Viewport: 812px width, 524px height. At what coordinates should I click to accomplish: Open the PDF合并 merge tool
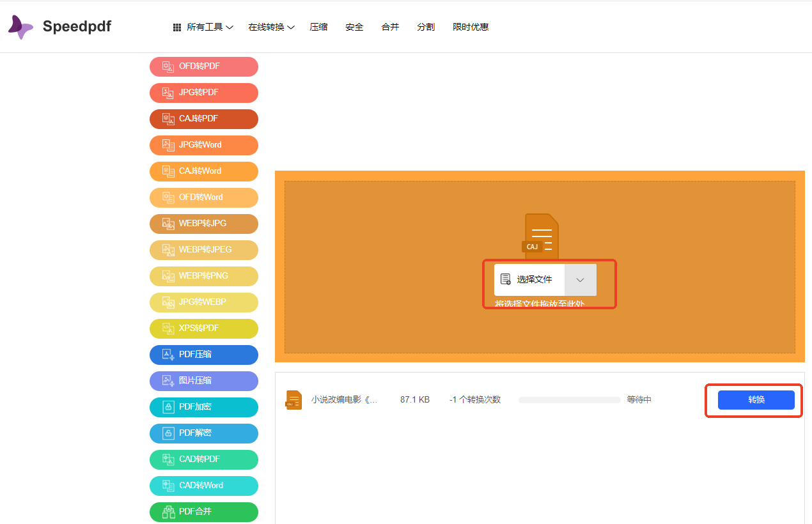pos(203,512)
